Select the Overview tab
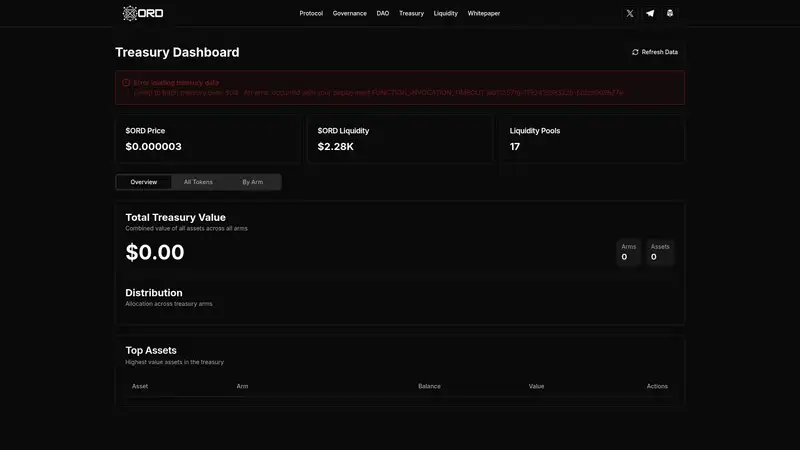Image resolution: width=800 pixels, height=450 pixels. [x=143, y=182]
